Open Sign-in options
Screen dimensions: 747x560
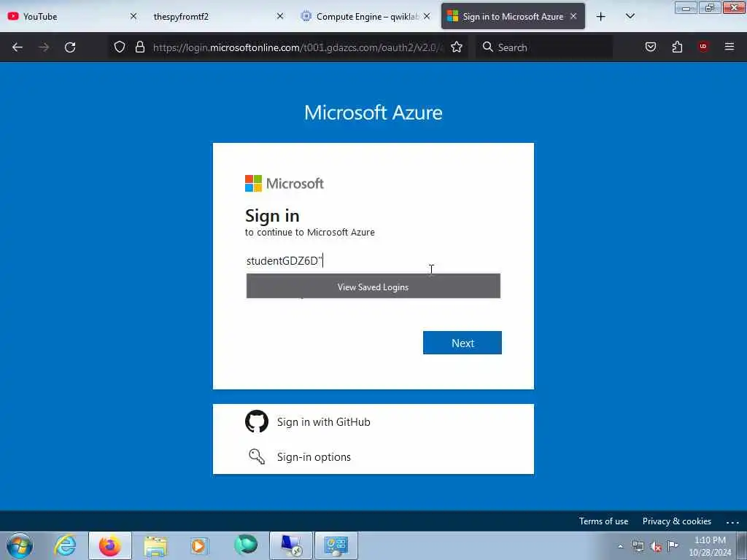point(314,457)
